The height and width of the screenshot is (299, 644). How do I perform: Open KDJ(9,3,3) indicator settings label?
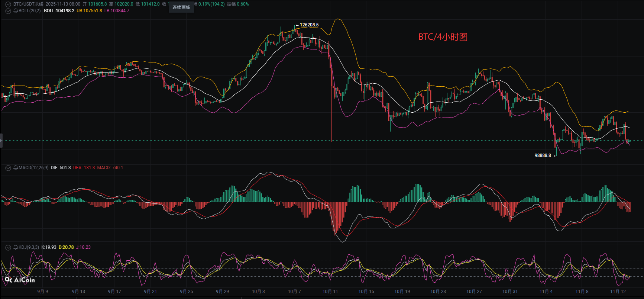click(x=29, y=247)
